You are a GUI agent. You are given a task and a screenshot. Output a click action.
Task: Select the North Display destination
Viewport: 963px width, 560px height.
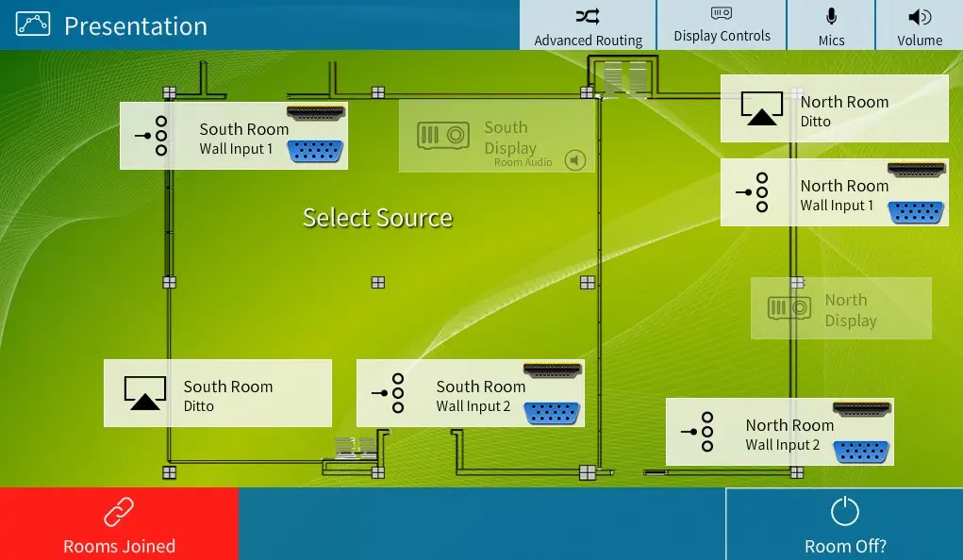(840, 309)
